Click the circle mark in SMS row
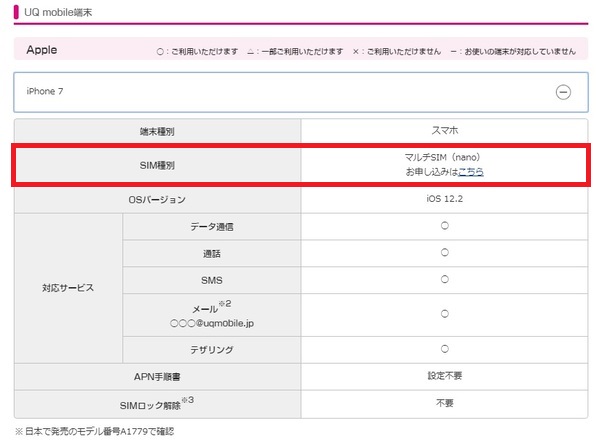600x440 pixels. pos(444,279)
